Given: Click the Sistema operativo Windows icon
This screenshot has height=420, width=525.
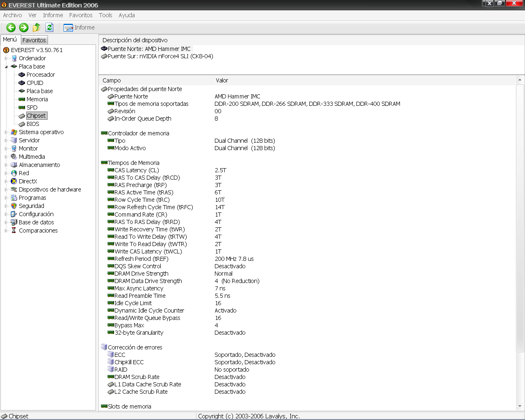Looking at the screenshot, I should point(14,132).
